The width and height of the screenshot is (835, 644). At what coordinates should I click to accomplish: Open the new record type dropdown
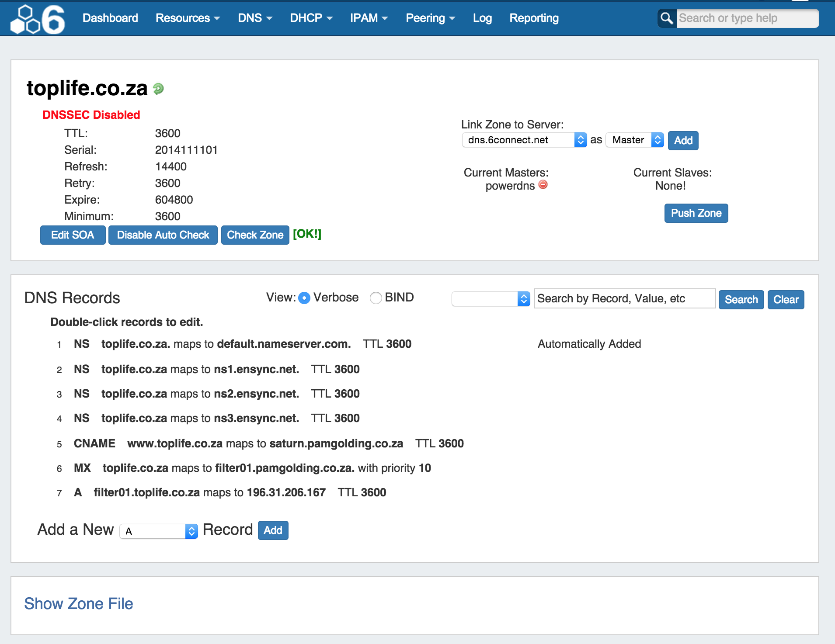pos(159,531)
